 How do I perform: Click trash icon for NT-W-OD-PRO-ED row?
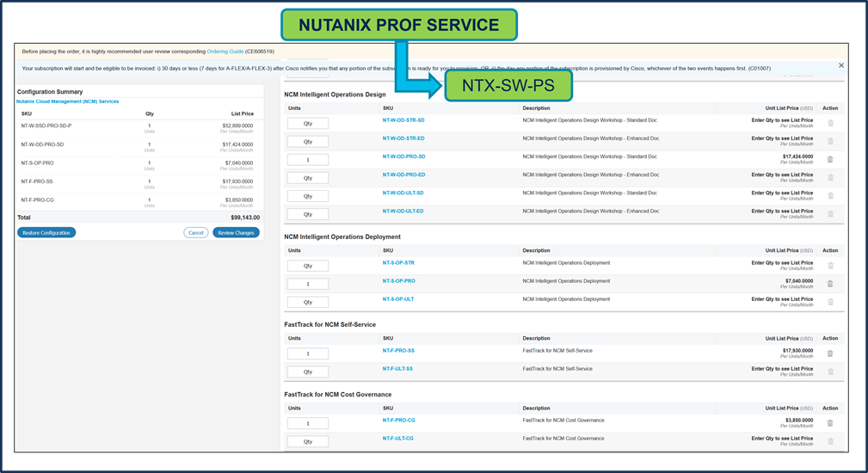click(830, 177)
